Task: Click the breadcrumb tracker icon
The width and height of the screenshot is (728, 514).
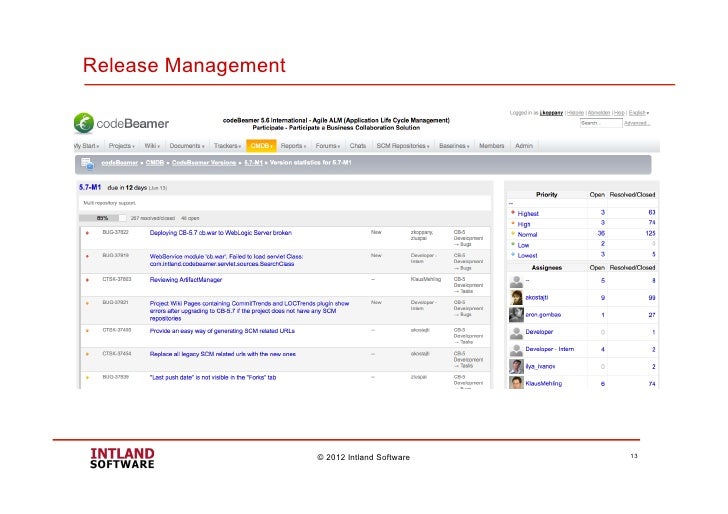Action: 87,163
